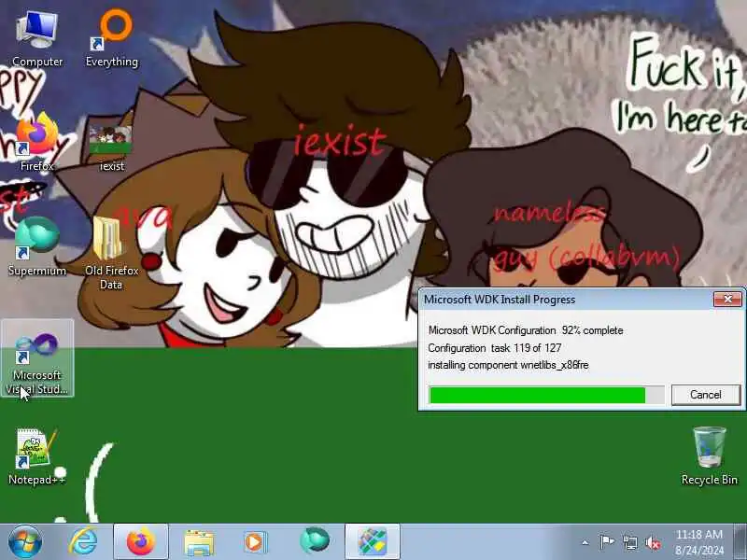Open Windows Explorer from the taskbar
The width and height of the screenshot is (747, 560).
[199, 542]
